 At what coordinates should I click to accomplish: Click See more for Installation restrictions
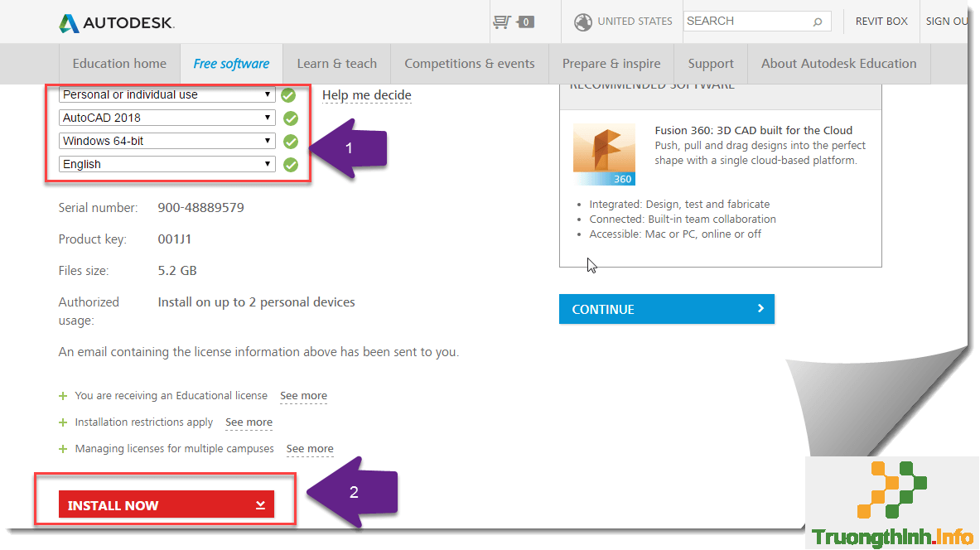point(249,422)
